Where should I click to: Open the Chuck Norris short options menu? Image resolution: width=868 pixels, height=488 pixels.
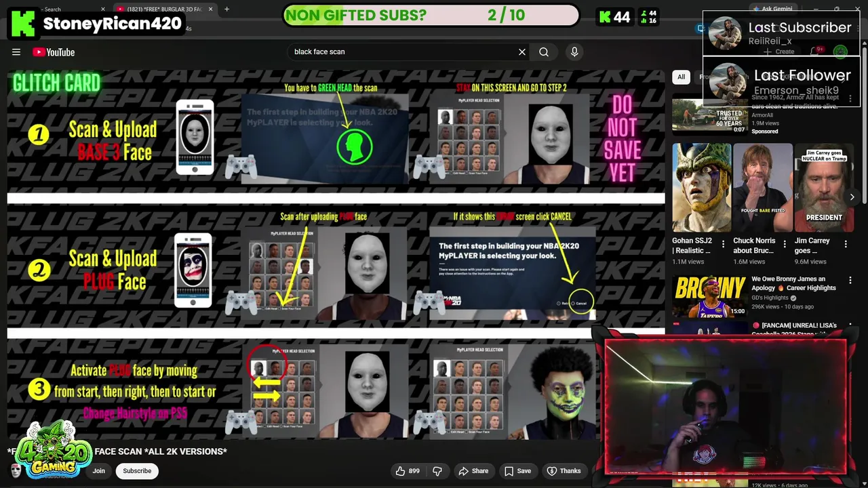coord(785,244)
